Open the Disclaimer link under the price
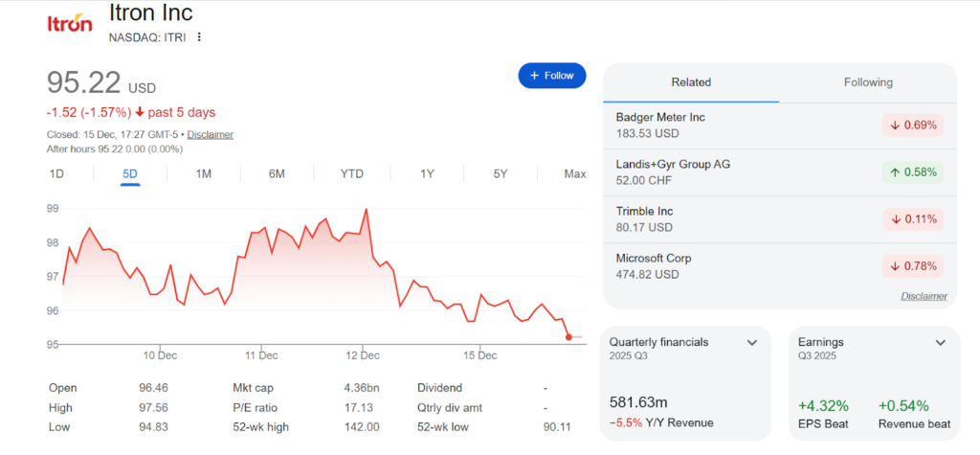The height and width of the screenshot is (455, 980). tap(210, 134)
